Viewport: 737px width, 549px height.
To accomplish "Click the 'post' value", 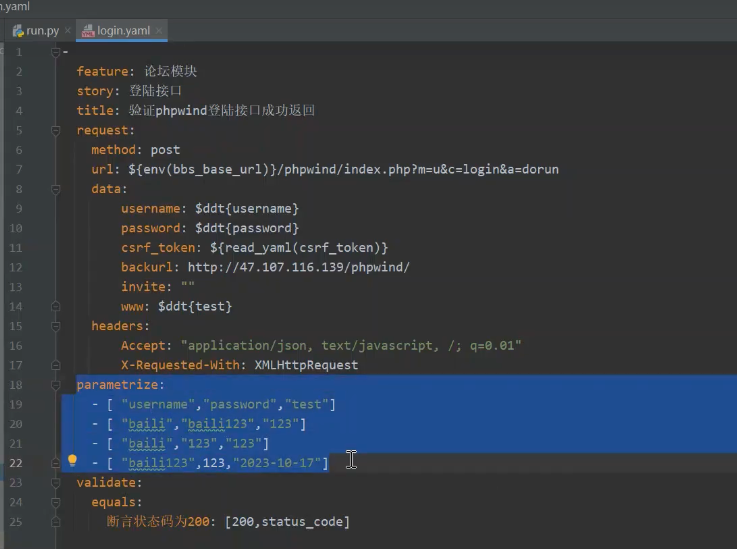I will tap(165, 150).
